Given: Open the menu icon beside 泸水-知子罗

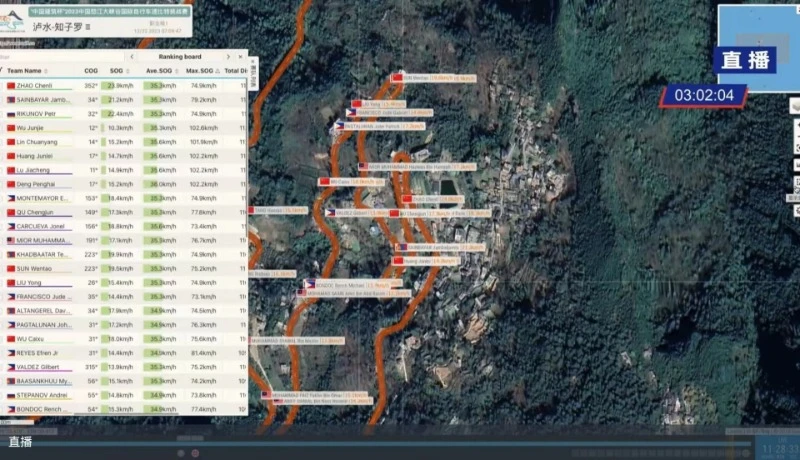Looking at the screenshot, I should pos(88,27).
